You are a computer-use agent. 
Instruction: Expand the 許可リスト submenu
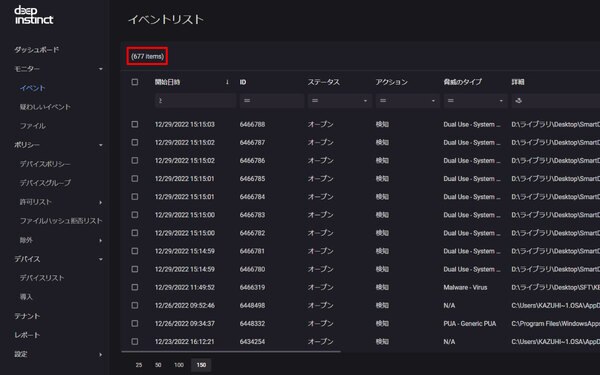point(101,202)
